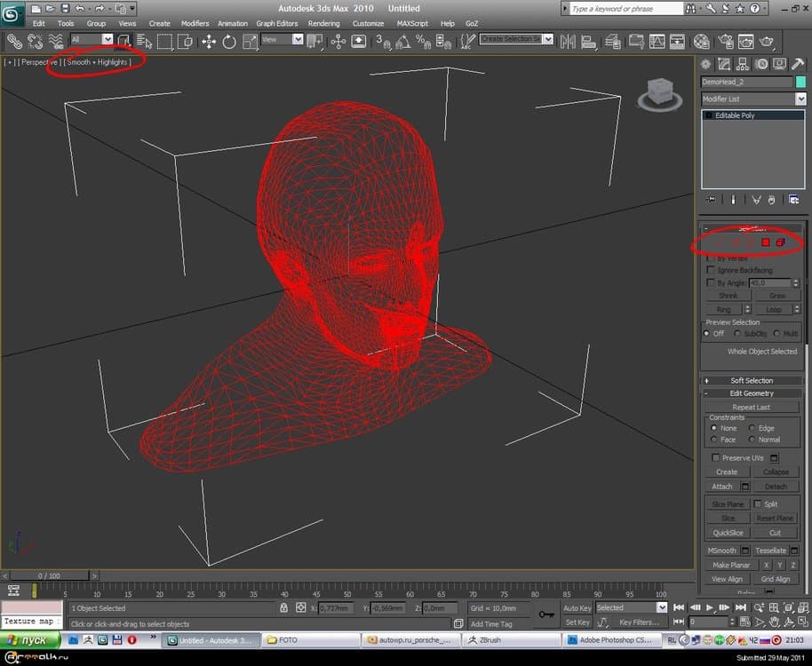
Task: Open the Select by Name dialog
Action: point(145,41)
